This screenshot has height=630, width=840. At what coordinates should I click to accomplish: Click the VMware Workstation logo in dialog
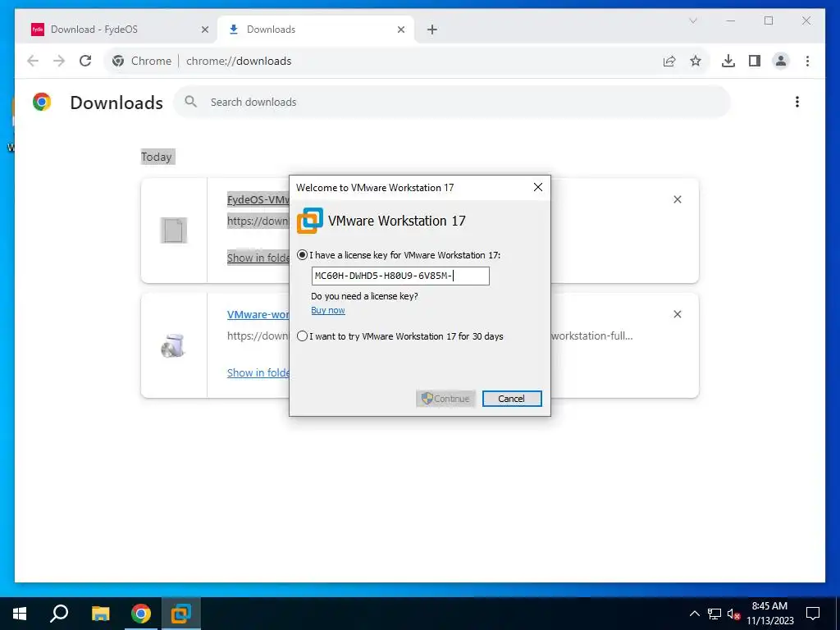(x=310, y=221)
